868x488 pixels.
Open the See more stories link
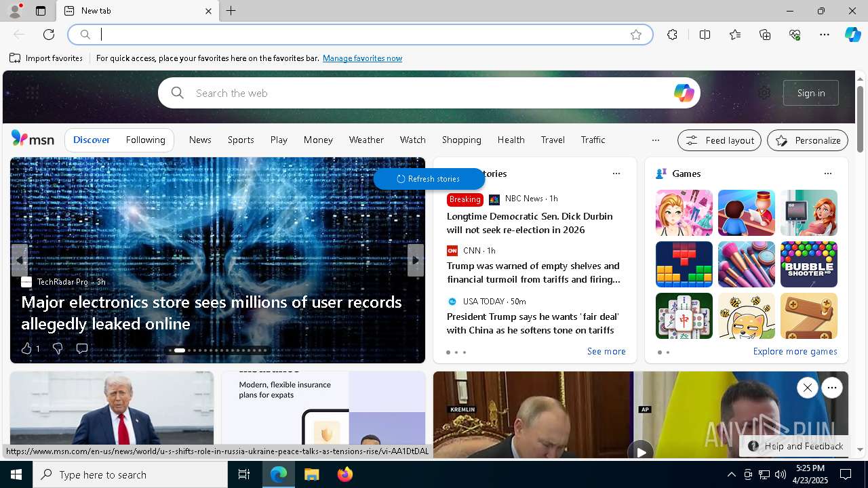[606, 351]
